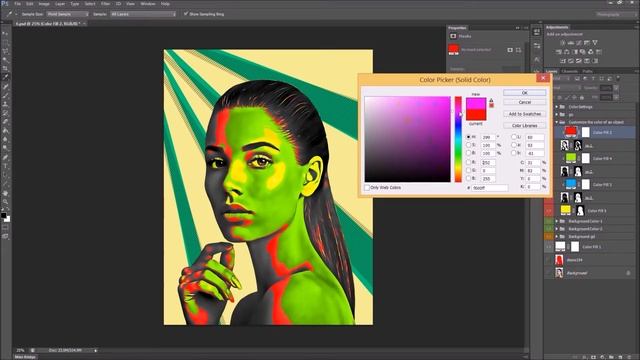Switch to the Paths tab
The height and width of the screenshot is (360, 640).
pyautogui.click(x=587, y=71)
